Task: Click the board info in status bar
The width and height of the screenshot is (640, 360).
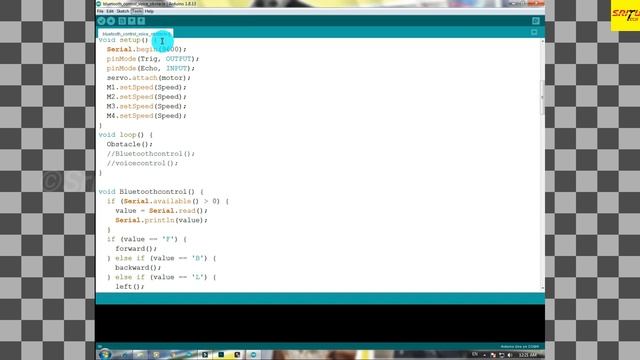Action: [x=519, y=347]
